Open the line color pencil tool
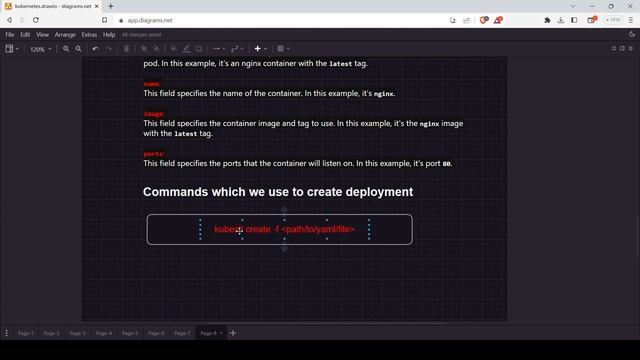The height and width of the screenshot is (360, 640). point(186,49)
